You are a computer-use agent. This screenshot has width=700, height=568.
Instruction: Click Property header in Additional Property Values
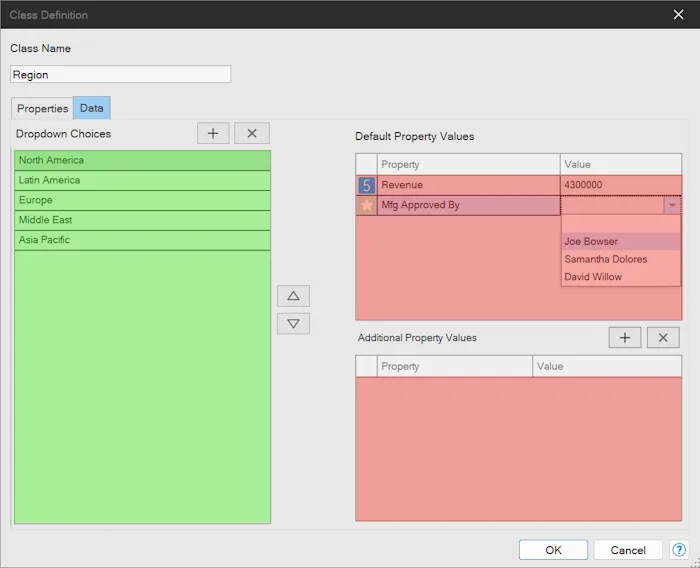(455, 366)
